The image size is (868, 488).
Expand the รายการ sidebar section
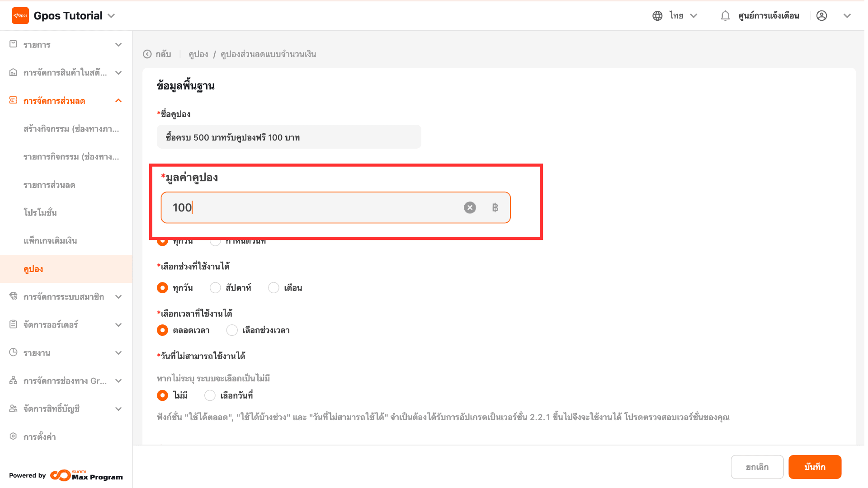click(x=118, y=45)
